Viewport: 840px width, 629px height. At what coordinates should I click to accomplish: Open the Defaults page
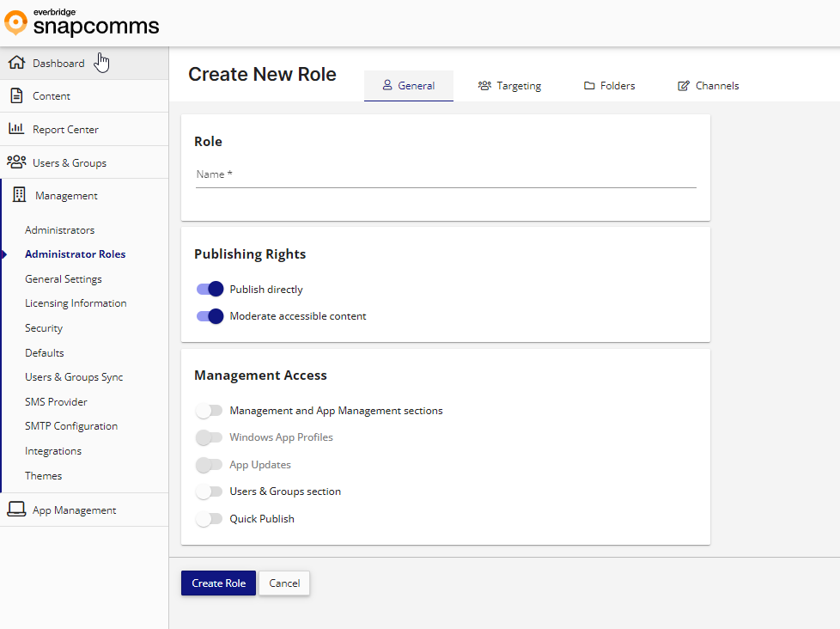tap(45, 352)
